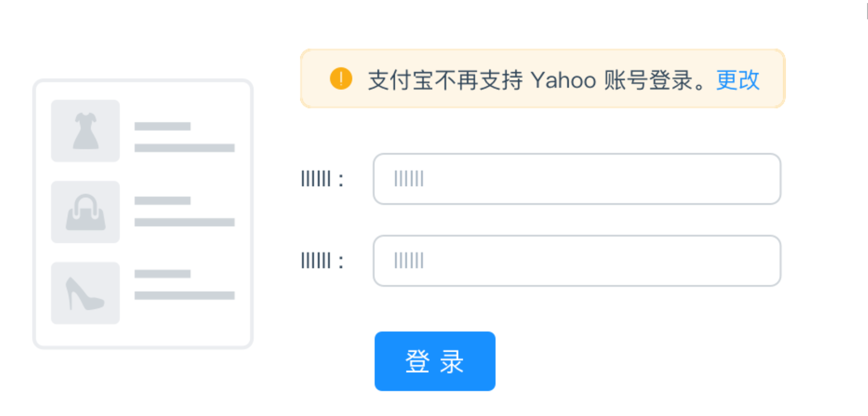Select the short gray line beside the dress
The height and width of the screenshot is (416, 868).
pyautogui.click(x=162, y=126)
